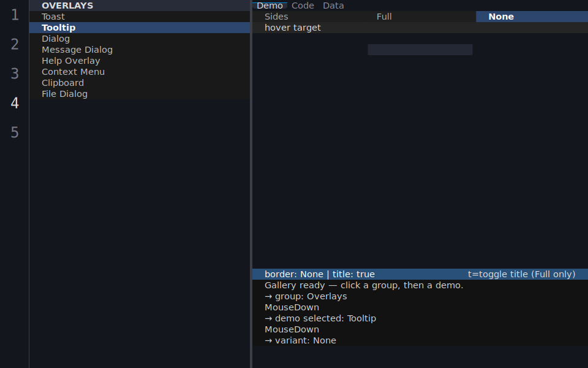Viewport: 588px width, 368px height.
Task: Select the Tooltip demo entry
Action: [x=140, y=28]
